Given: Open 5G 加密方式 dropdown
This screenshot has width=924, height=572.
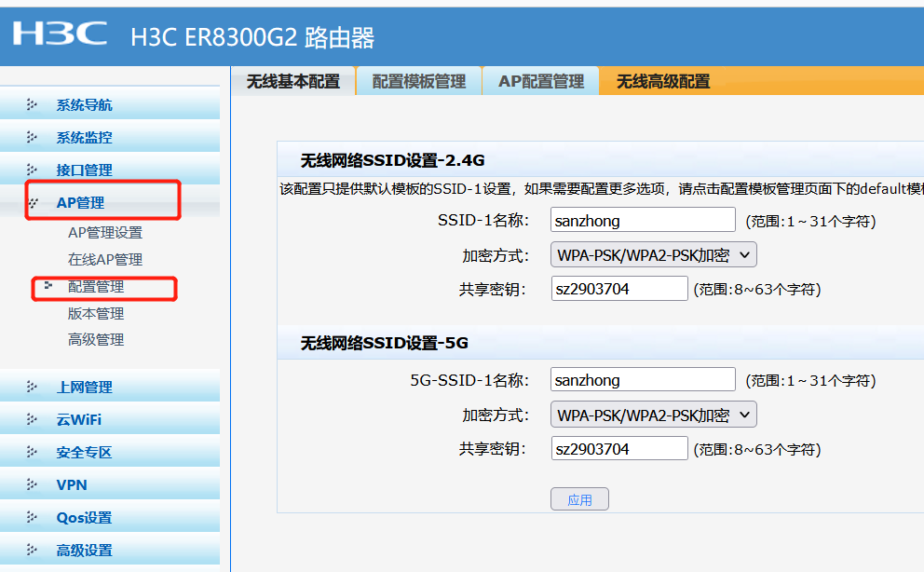Looking at the screenshot, I should click(654, 415).
